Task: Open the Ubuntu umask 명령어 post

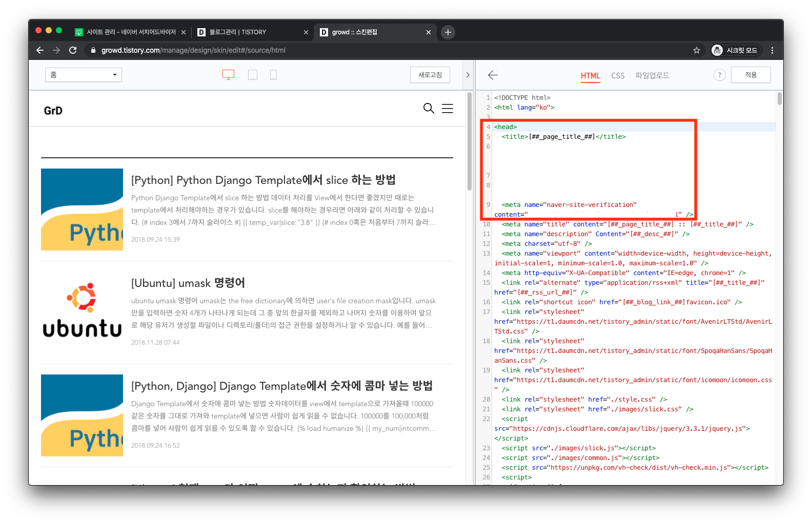Action: click(188, 283)
